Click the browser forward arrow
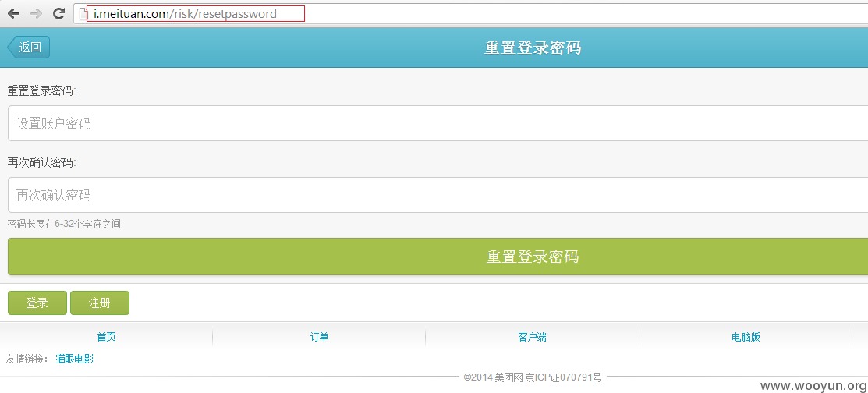Screen dimensions: 868x393 (x=36, y=14)
